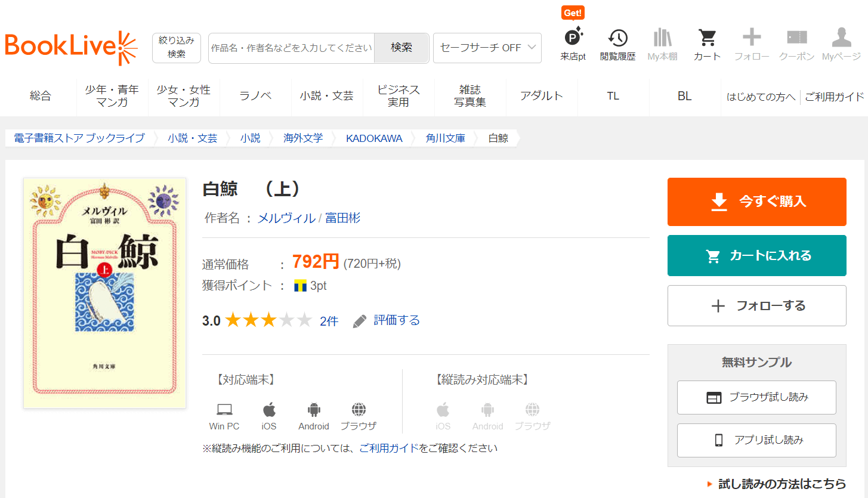Click the search input field
This screenshot has height=498, width=868.
pos(291,48)
